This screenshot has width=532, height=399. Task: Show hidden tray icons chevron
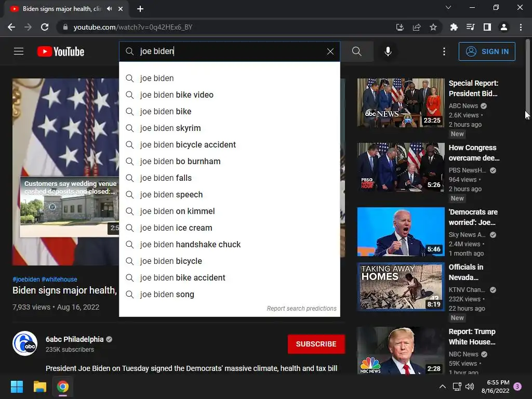point(443,387)
